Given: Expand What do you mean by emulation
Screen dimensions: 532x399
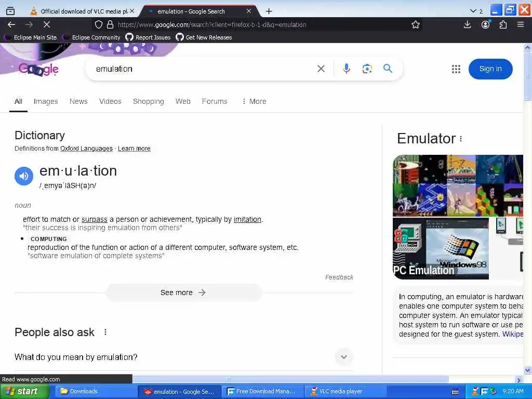Looking at the screenshot, I should pos(344,357).
